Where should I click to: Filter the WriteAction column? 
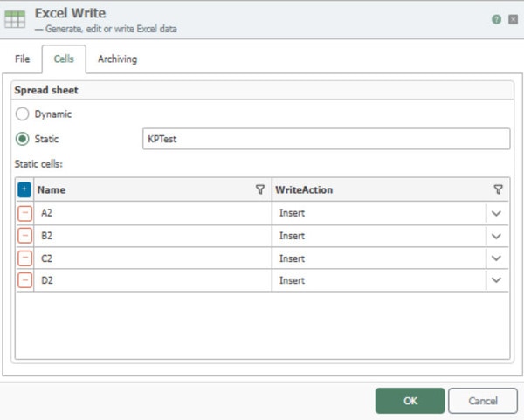(x=498, y=189)
